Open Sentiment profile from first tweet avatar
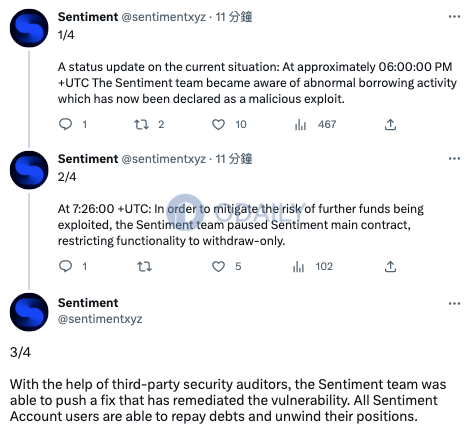Image resolution: width=473 pixels, height=426 pixels. click(29, 28)
